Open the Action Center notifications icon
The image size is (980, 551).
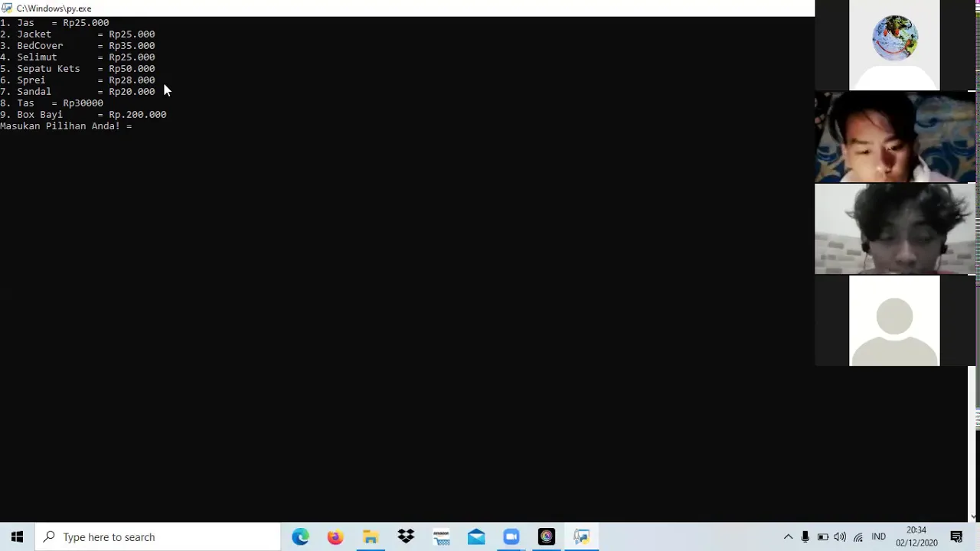[x=956, y=537]
